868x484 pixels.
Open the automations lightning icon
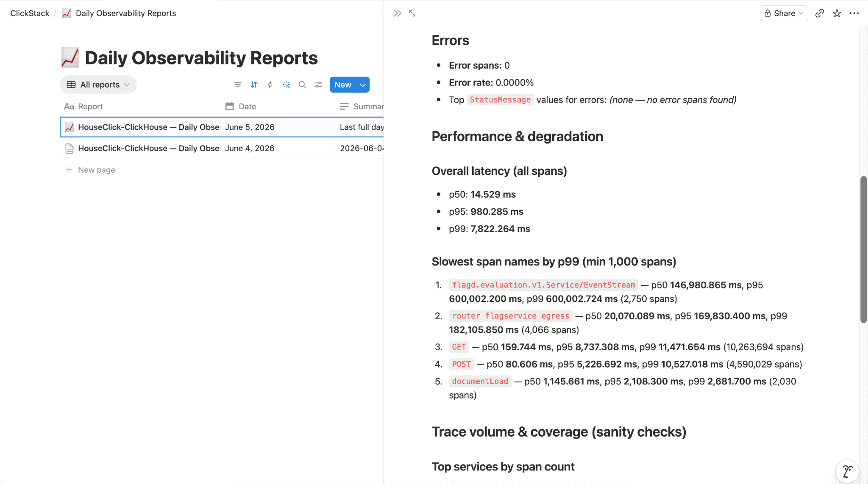(x=270, y=85)
